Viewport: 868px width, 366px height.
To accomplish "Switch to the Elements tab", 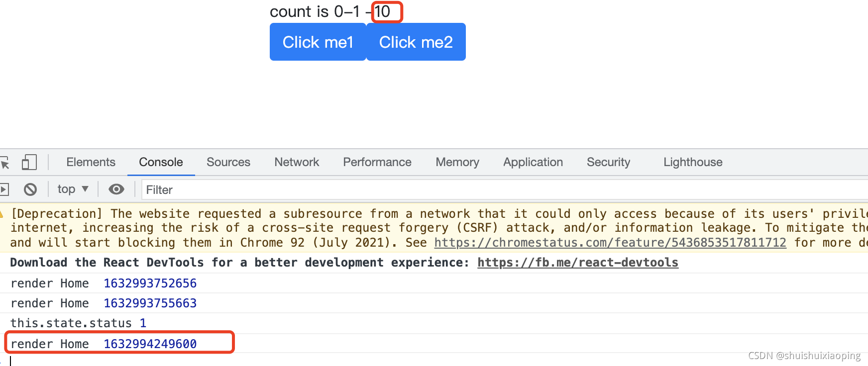I will tap(91, 162).
